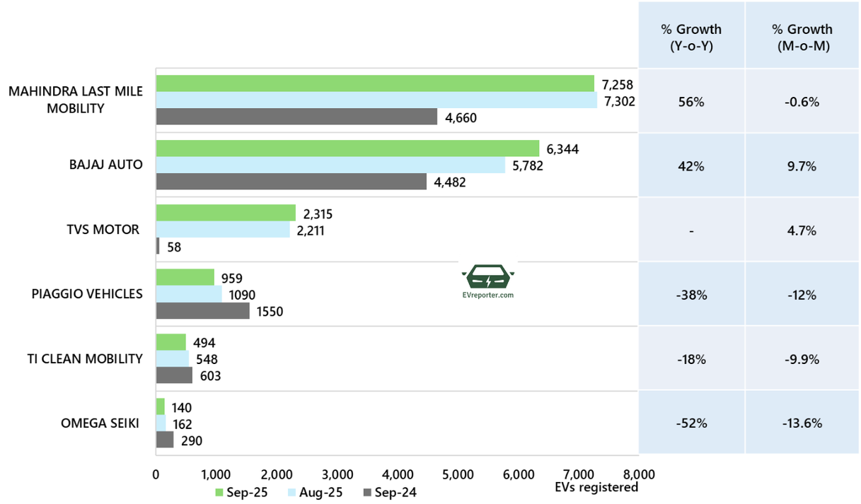Click the 4,000 x-axis tick label
861x504 pixels.
(397, 474)
